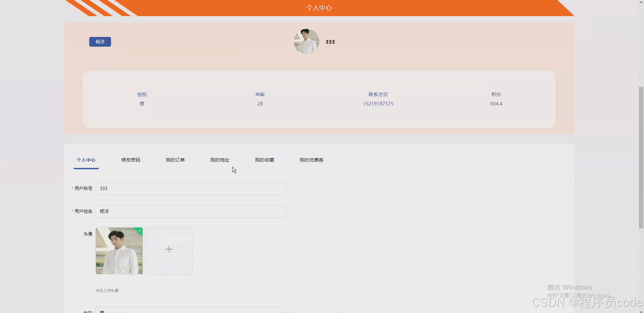
Task: Switch to the 修改密码 tab
Action: (130, 160)
